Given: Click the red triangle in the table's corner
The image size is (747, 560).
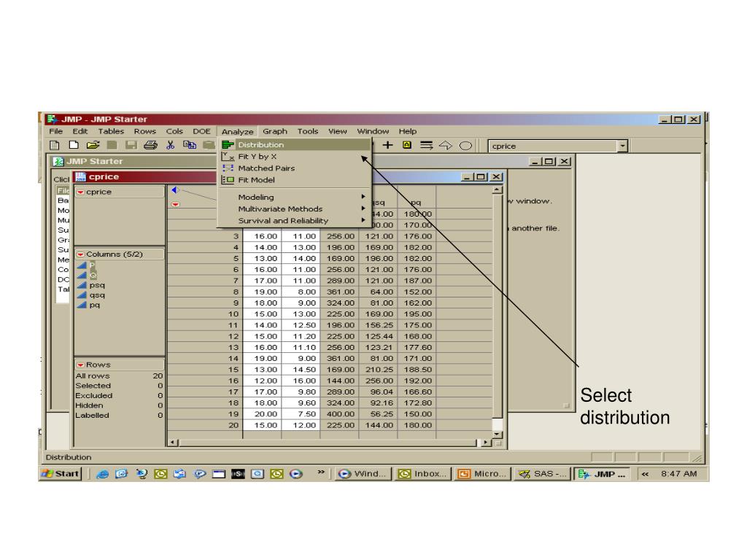Looking at the screenshot, I should click(x=175, y=204).
